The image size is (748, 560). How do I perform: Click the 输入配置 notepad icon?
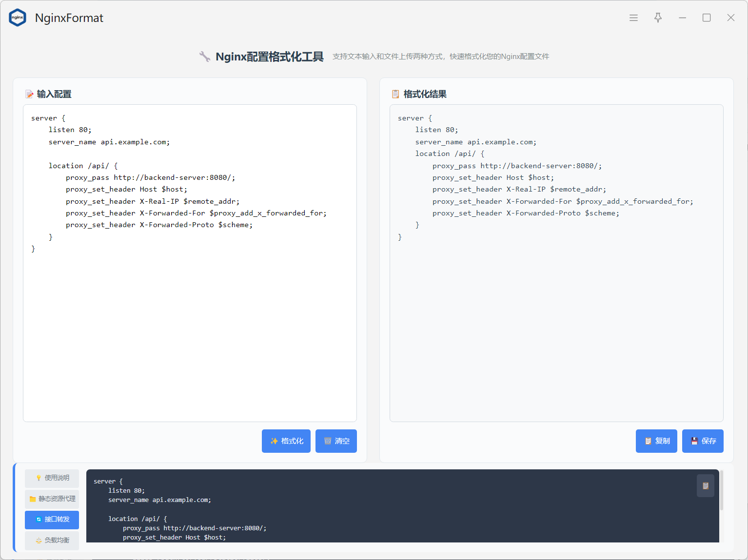(30, 94)
